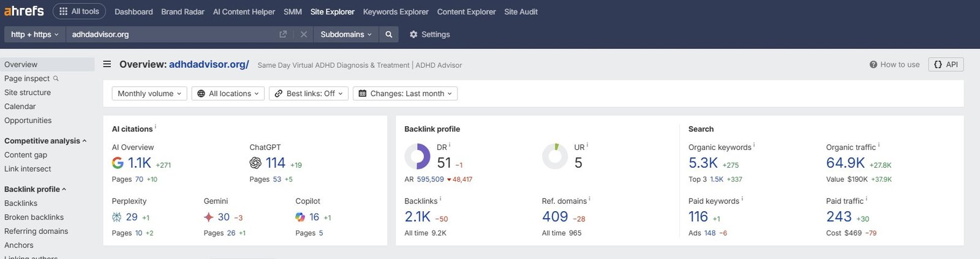Open Site Audit
Viewport: 980px width, 259px height.
(x=521, y=12)
